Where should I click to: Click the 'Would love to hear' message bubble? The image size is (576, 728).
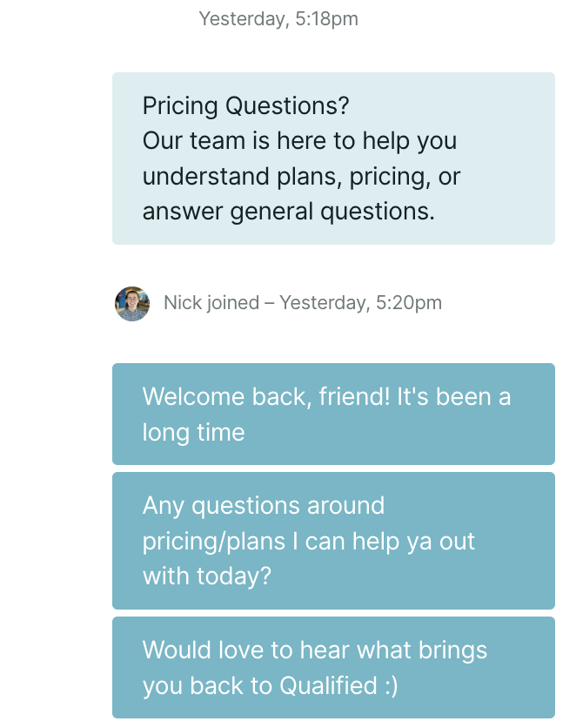click(333, 668)
